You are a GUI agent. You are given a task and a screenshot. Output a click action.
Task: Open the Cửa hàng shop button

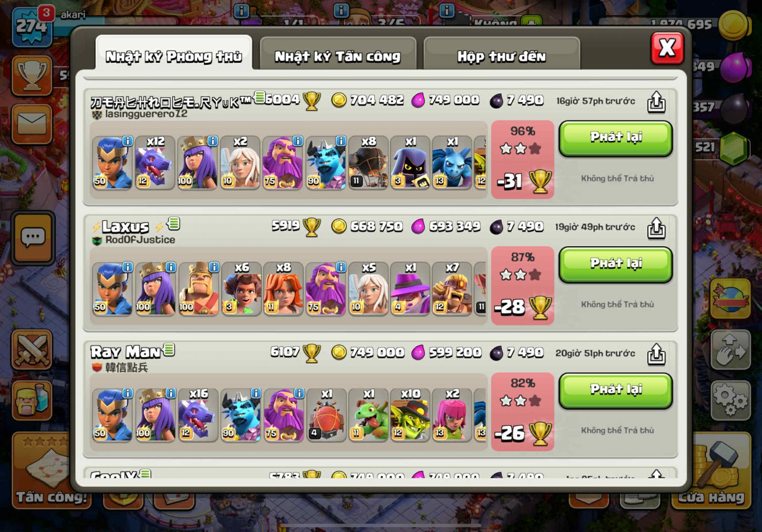coord(711,472)
